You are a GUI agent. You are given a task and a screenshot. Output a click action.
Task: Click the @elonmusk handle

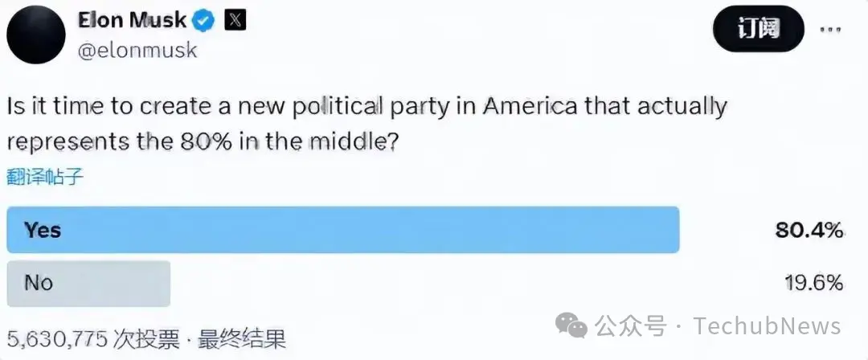137,50
